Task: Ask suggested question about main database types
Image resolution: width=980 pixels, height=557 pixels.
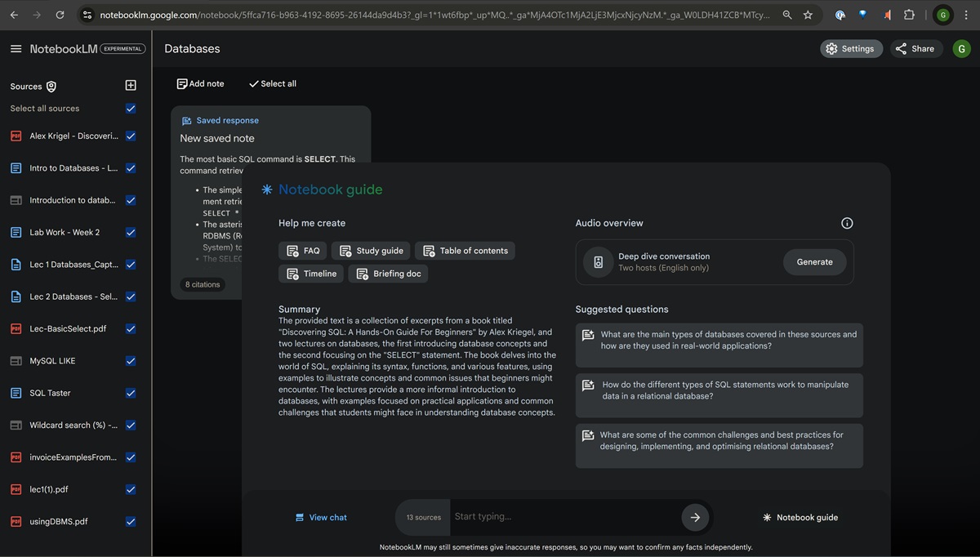Action: (x=719, y=345)
